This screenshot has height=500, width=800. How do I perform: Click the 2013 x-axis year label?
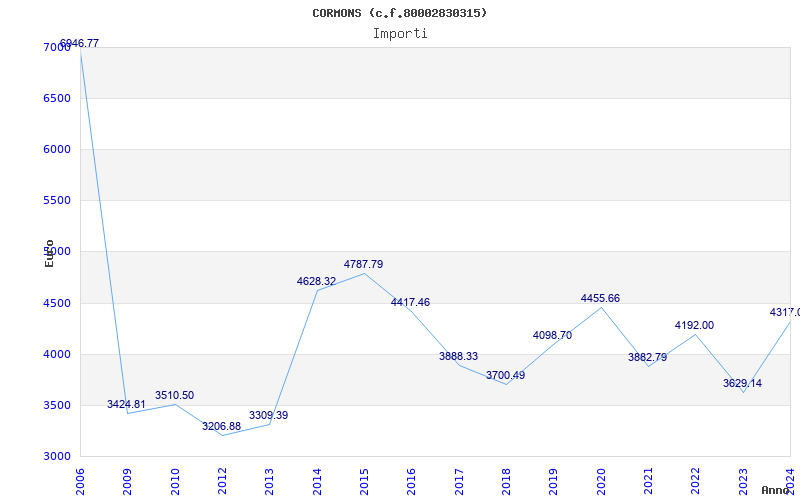tap(269, 482)
